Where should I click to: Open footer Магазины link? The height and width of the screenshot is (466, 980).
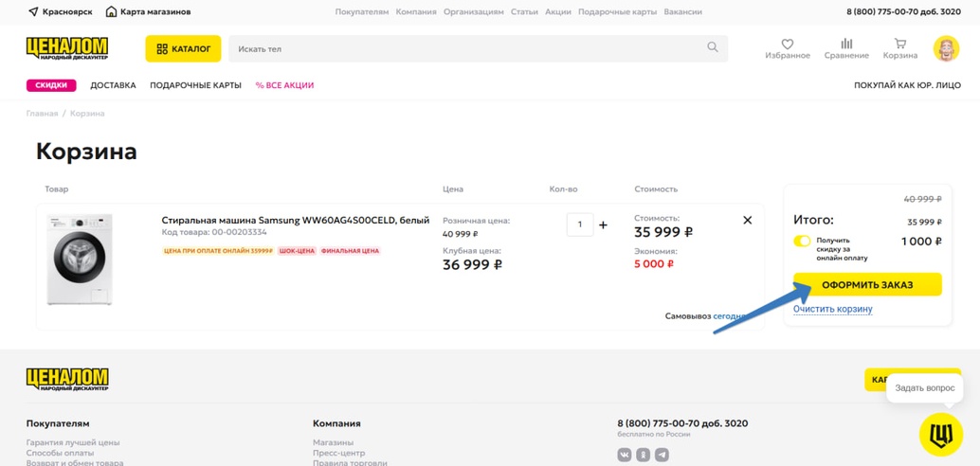(x=333, y=442)
